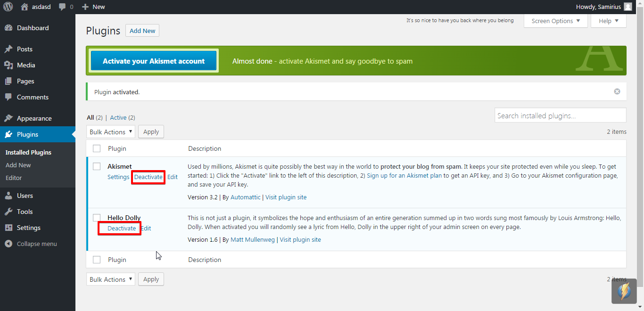Toggle select-all checkbox in table footer
This screenshot has height=311, width=644.
click(97, 260)
